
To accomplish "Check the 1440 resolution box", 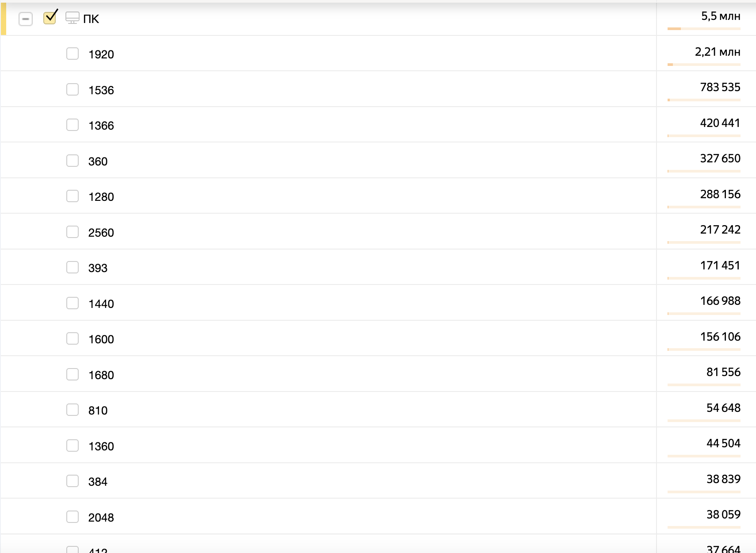I will coord(73,303).
